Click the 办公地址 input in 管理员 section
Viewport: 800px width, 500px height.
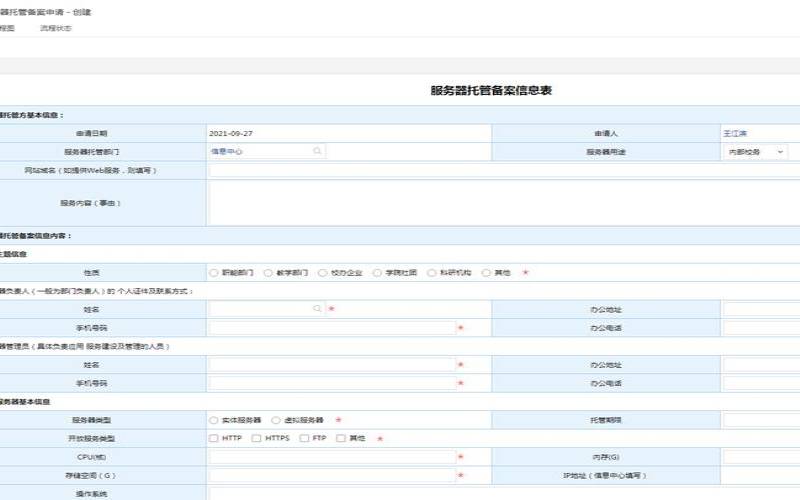[762, 365]
